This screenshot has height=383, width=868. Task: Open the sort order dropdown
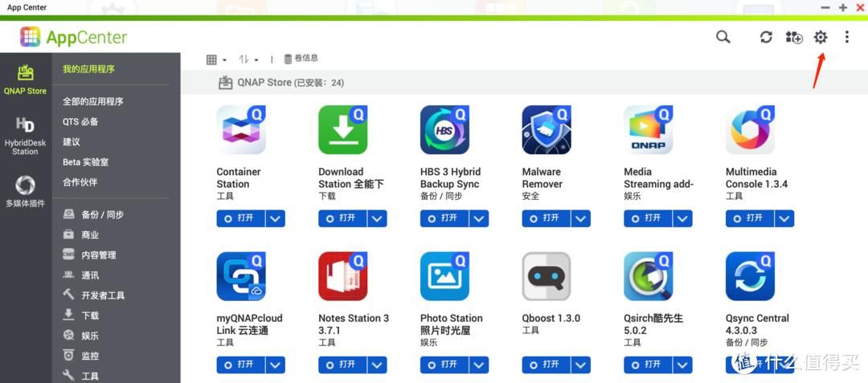[248, 59]
